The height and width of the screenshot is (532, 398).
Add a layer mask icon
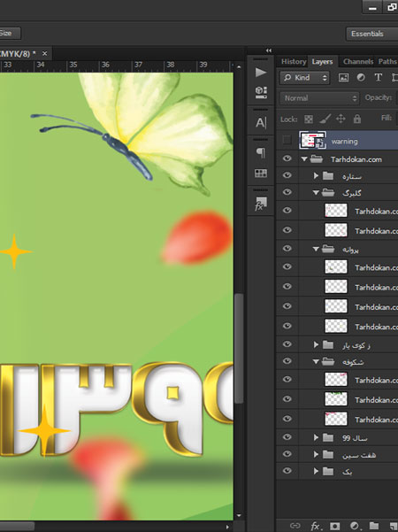335,526
